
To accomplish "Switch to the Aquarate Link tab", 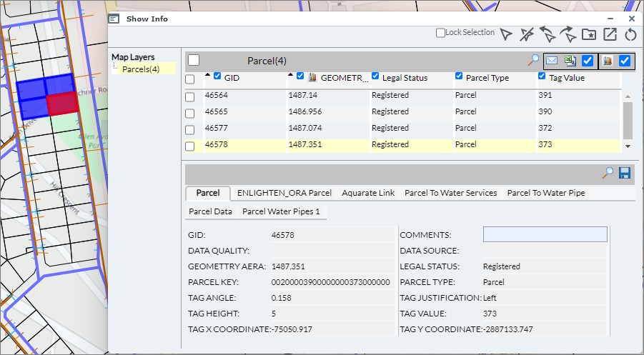I will [x=368, y=193].
